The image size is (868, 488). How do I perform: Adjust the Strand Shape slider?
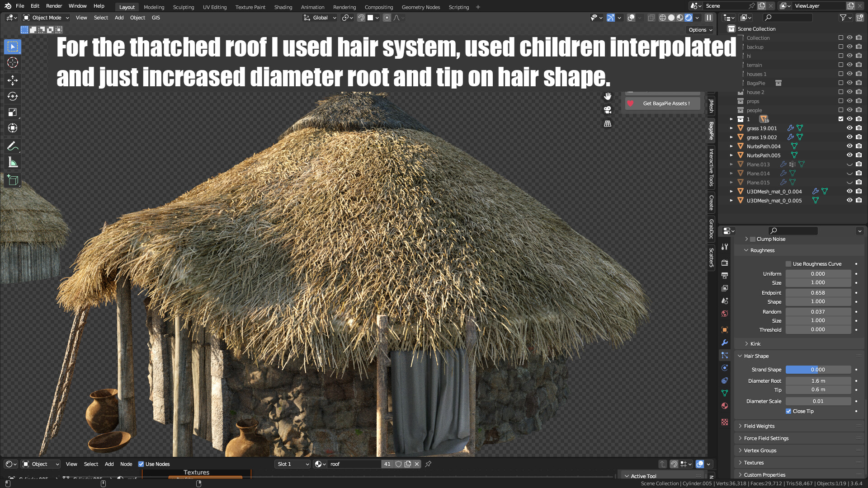(x=818, y=370)
